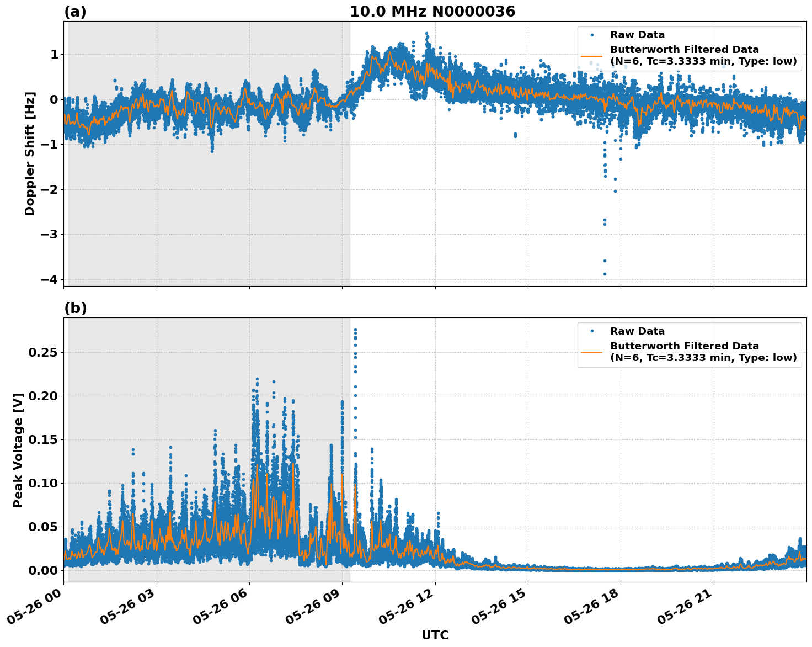This screenshot has width=812, height=647.
Task: Click the orange line sample in panel (b) legend
Action: click(x=593, y=352)
